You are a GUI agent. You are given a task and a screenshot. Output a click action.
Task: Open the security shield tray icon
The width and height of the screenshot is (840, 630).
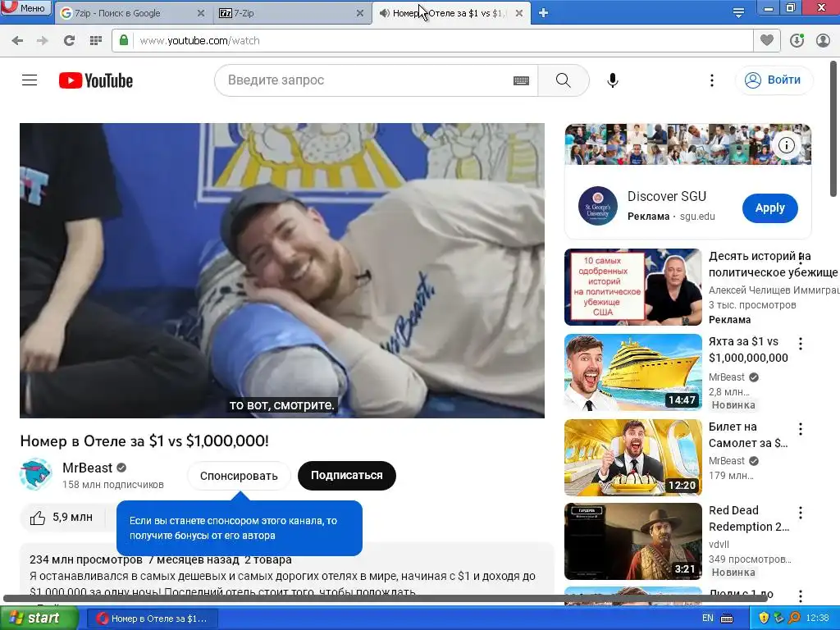(764, 619)
